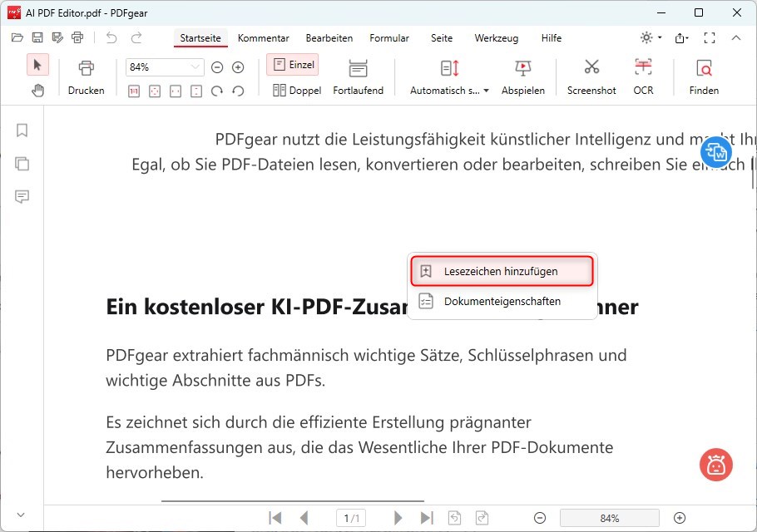Viewport: 757px width, 532px height.
Task: Open the 84% zoom combo box
Action: click(x=165, y=67)
